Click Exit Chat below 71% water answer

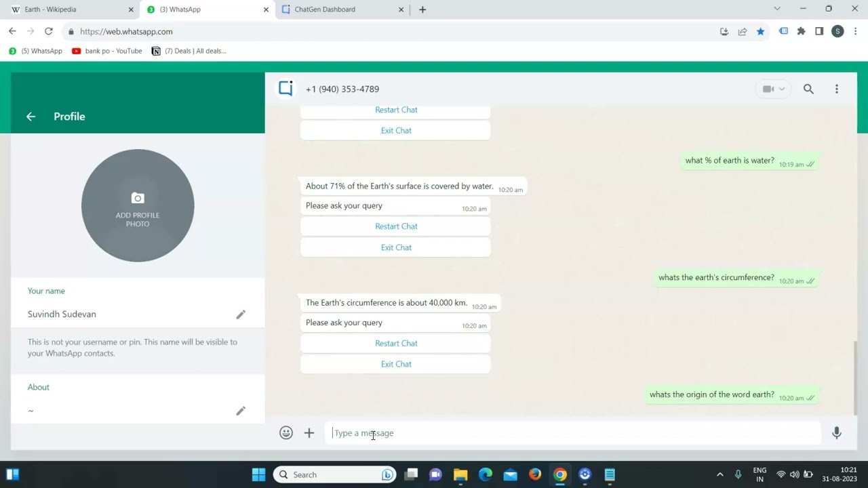click(396, 247)
